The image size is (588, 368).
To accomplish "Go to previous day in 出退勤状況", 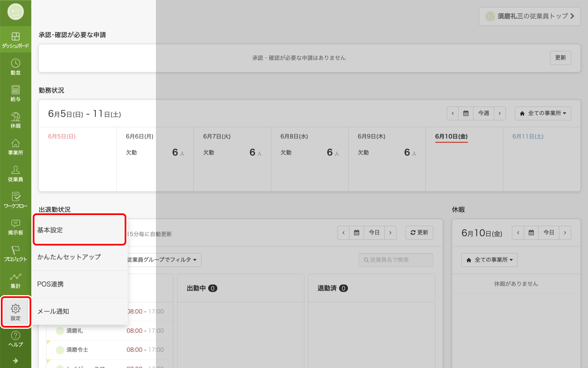I will click(343, 233).
